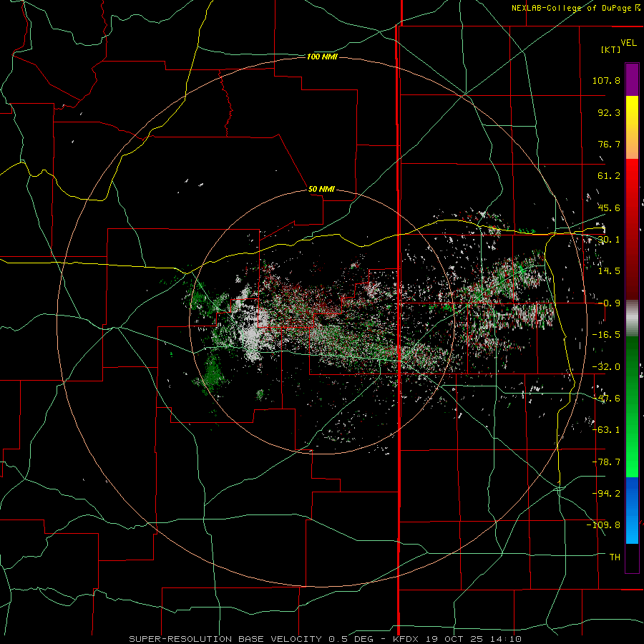Click the purple segment of the velocity color bar
The image size is (644, 644).
coord(632,79)
